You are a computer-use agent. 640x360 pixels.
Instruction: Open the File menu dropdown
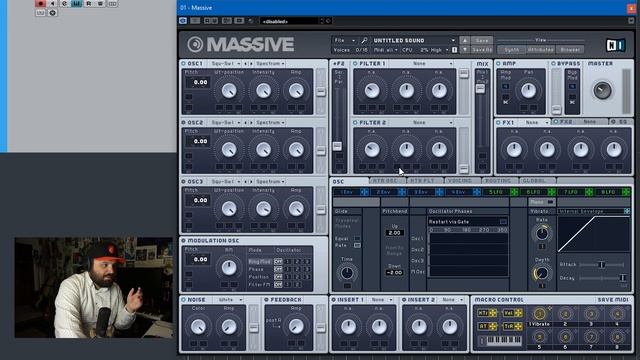[344, 40]
